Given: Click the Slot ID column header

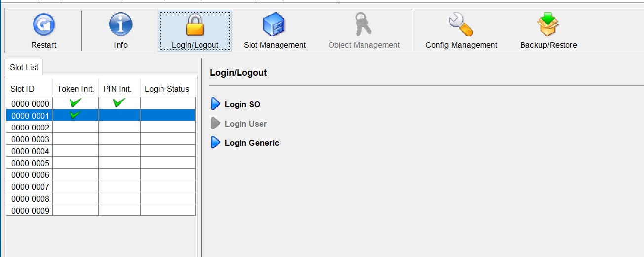Looking at the screenshot, I should tap(29, 89).
